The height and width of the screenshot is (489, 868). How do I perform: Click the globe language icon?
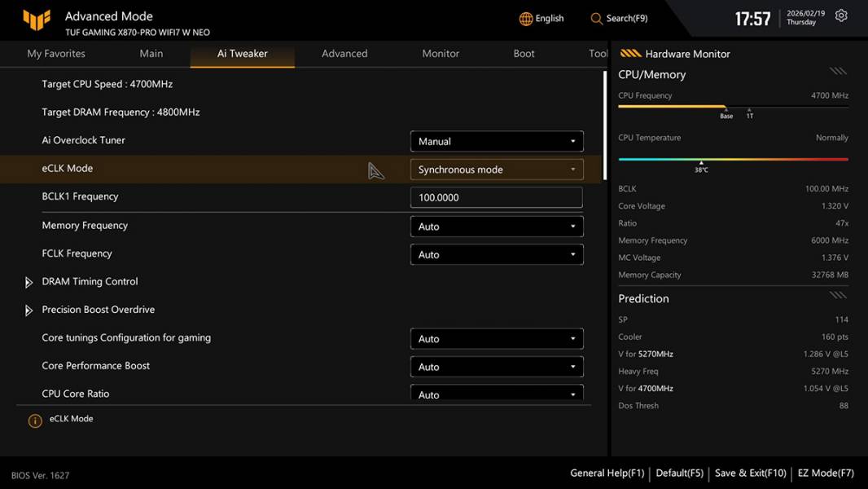click(x=526, y=19)
